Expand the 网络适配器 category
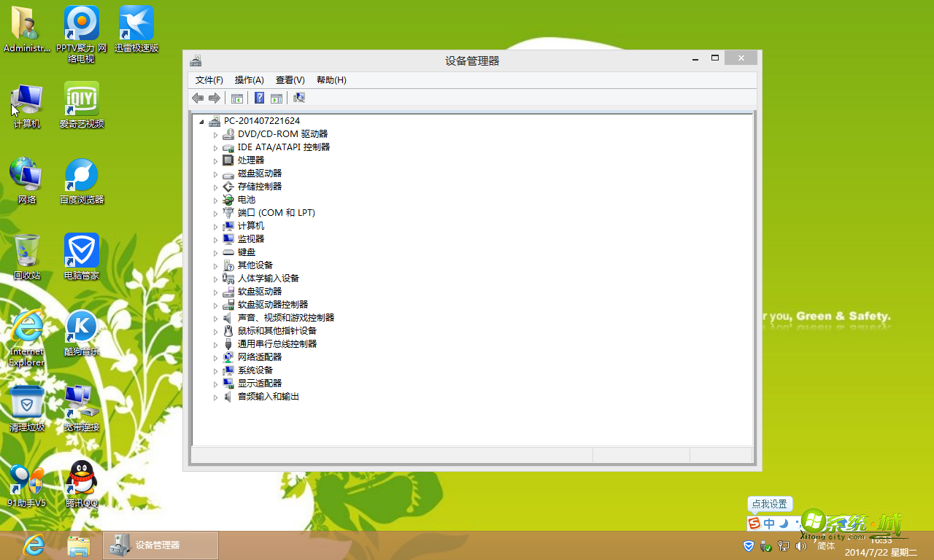The width and height of the screenshot is (934, 560). click(215, 357)
